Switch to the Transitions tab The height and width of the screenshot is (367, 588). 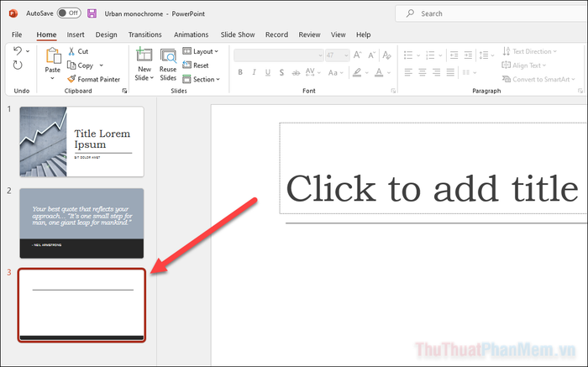[145, 34]
